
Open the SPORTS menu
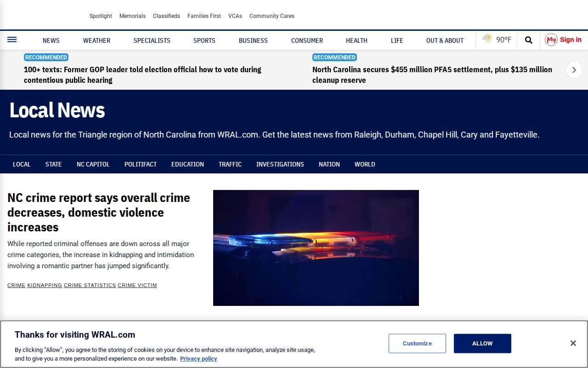click(x=204, y=40)
